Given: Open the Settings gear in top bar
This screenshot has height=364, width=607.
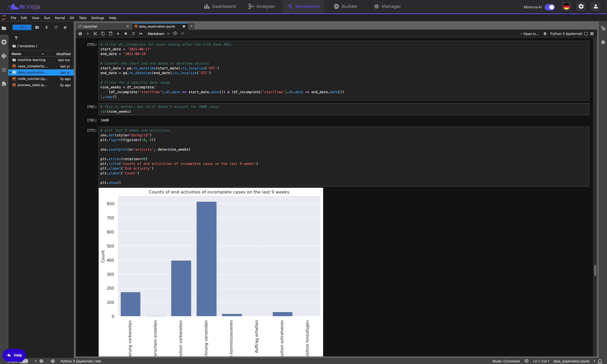Looking at the screenshot, I should pyautogui.click(x=581, y=7).
